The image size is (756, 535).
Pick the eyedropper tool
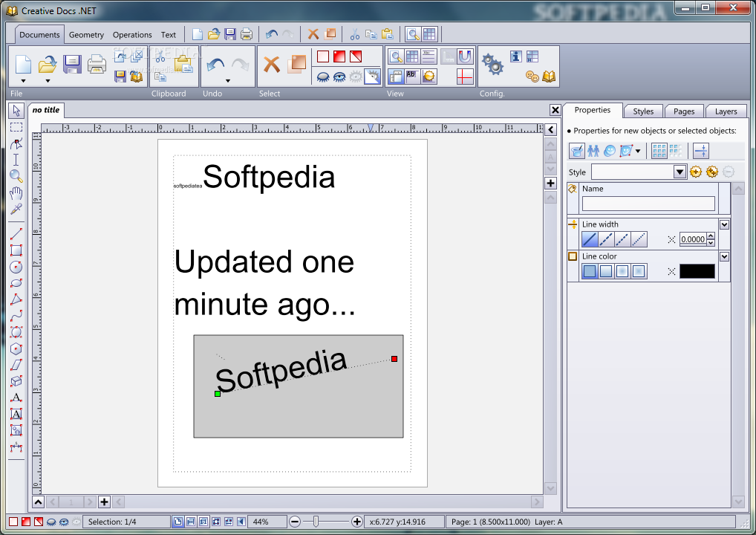click(x=16, y=209)
